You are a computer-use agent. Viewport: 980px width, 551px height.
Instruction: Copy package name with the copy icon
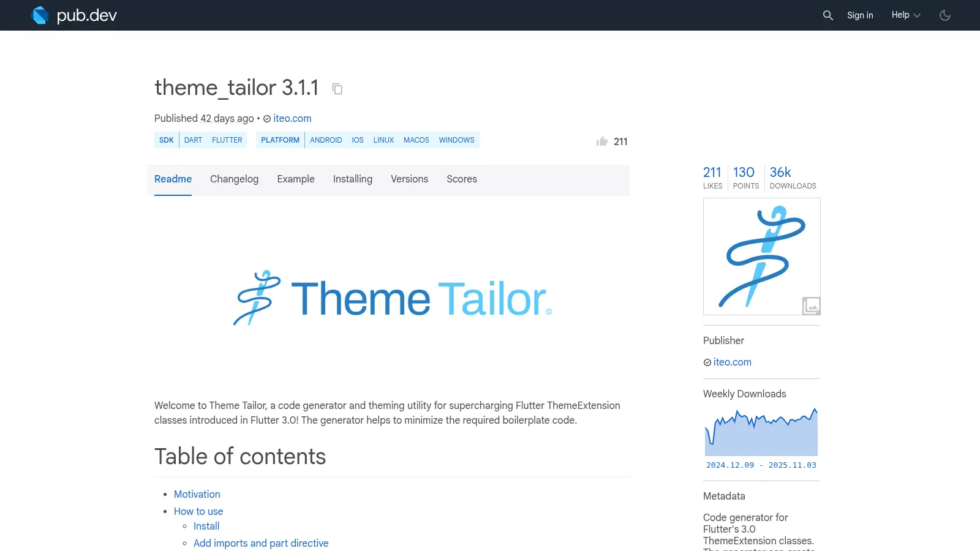coord(337,89)
